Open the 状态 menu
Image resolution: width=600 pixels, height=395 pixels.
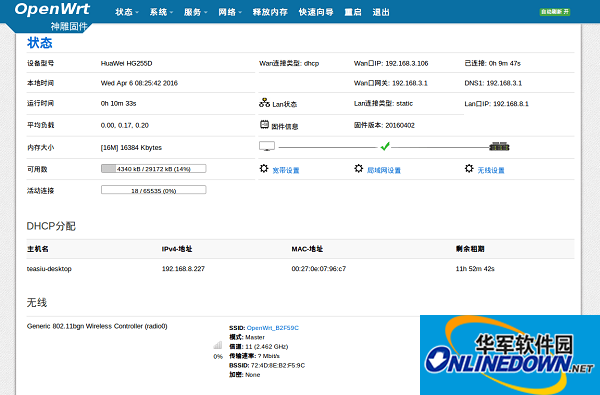[127, 12]
